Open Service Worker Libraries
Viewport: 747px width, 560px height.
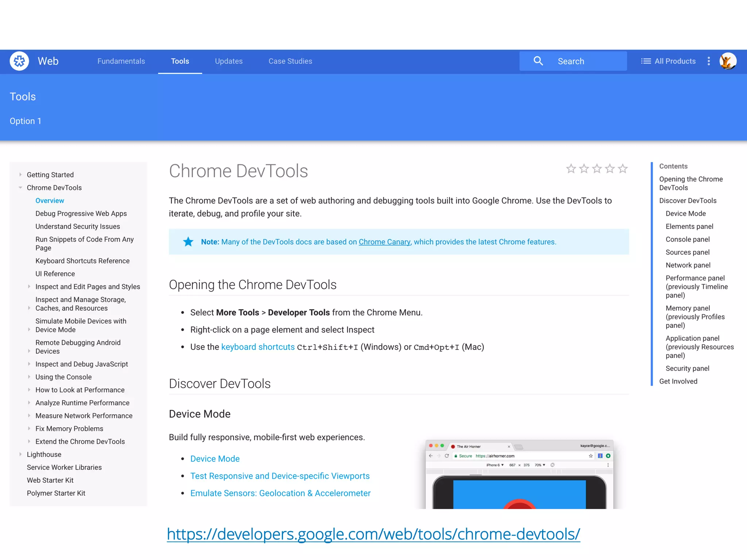pos(64,467)
